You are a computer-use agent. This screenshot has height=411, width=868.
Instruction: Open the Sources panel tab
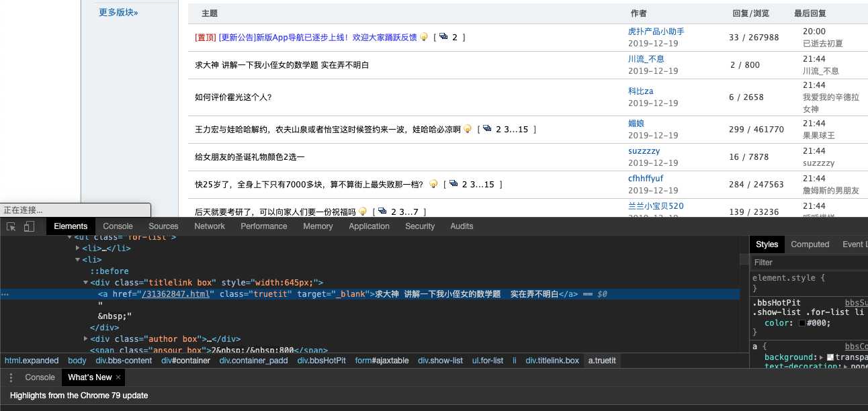tap(163, 226)
